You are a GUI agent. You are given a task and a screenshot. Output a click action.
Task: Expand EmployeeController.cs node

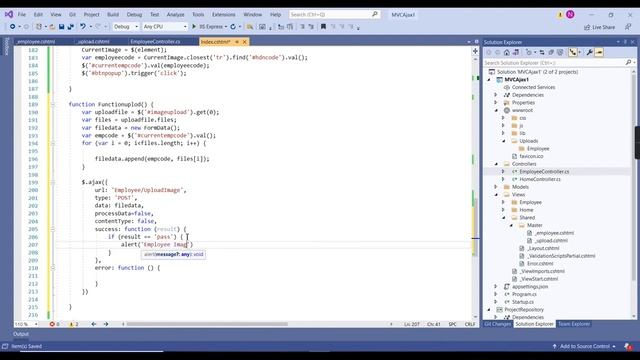coord(504,172)
